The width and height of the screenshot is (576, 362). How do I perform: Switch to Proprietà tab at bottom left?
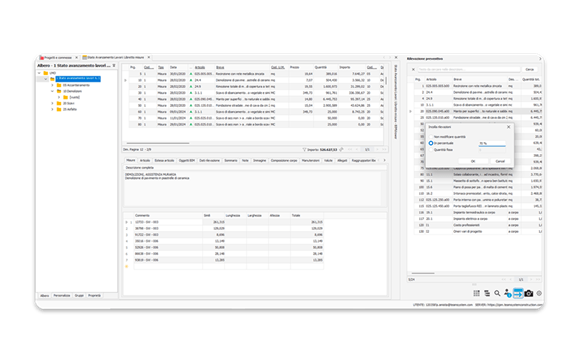[x=94, y=295]
